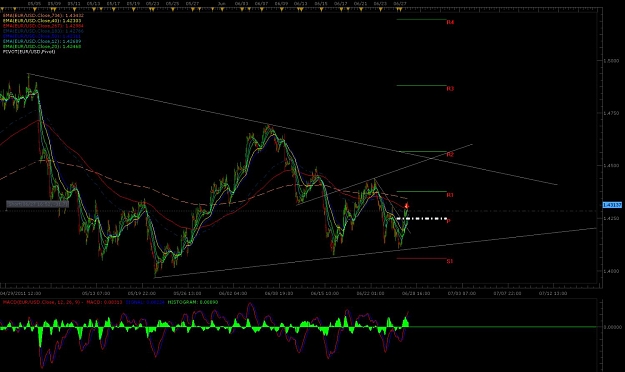Image resolution: width=625 pixels, height=372 pixels.
Task: Click the 06/02 04:00 time axis label
Action: click(233, 293)
